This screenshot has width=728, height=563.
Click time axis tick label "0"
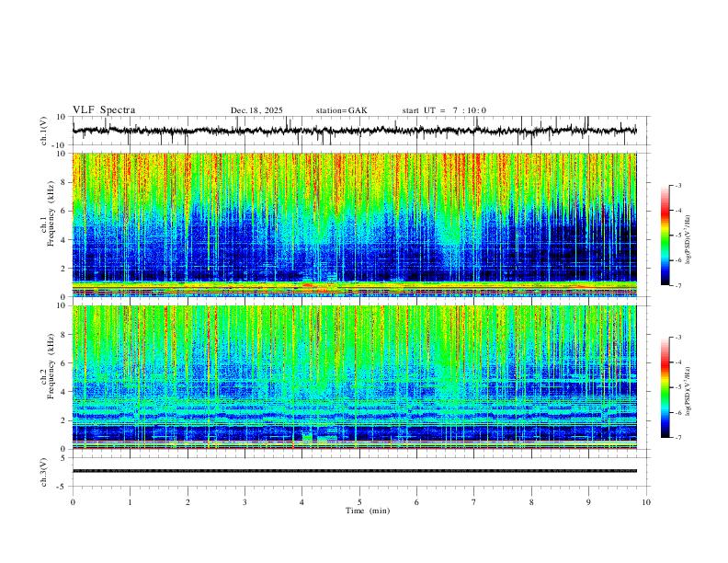click(73, 502)
